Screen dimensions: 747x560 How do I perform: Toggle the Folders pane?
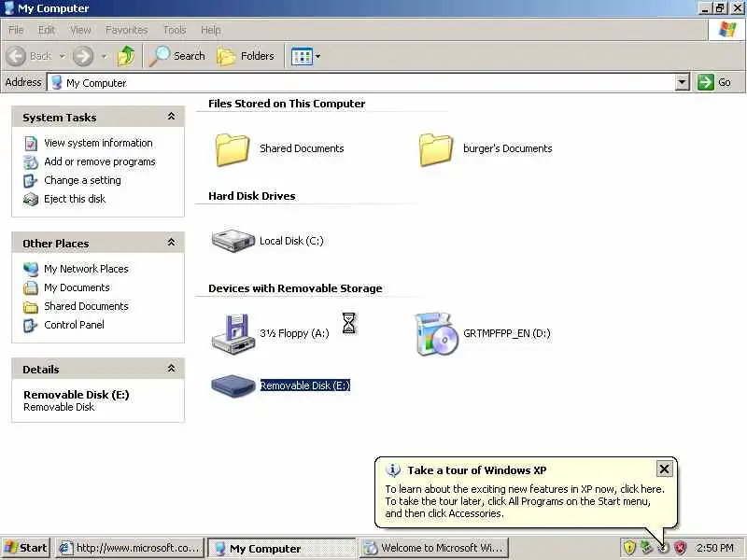pyautogui.click(x=246, y=56)
